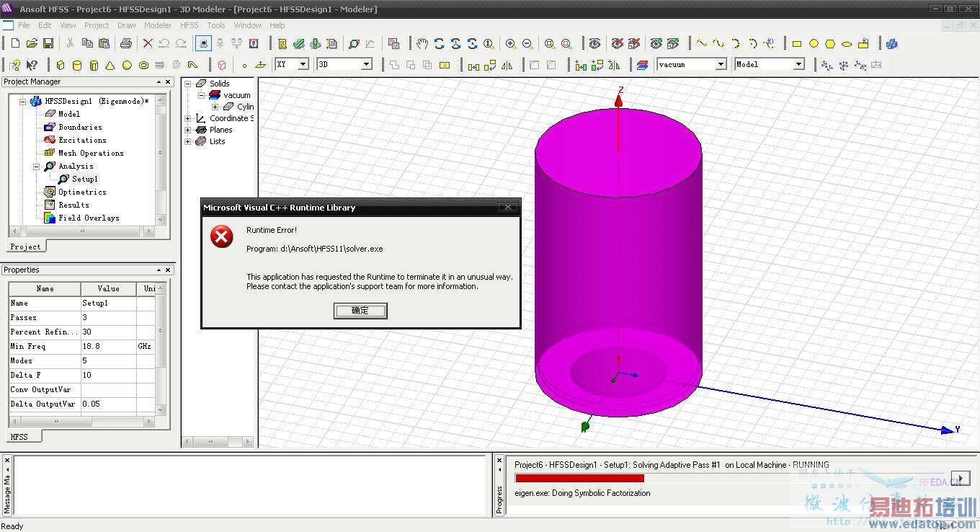Select the Draw Torus tool
The image size is (980, 532).
coord(143,65)
